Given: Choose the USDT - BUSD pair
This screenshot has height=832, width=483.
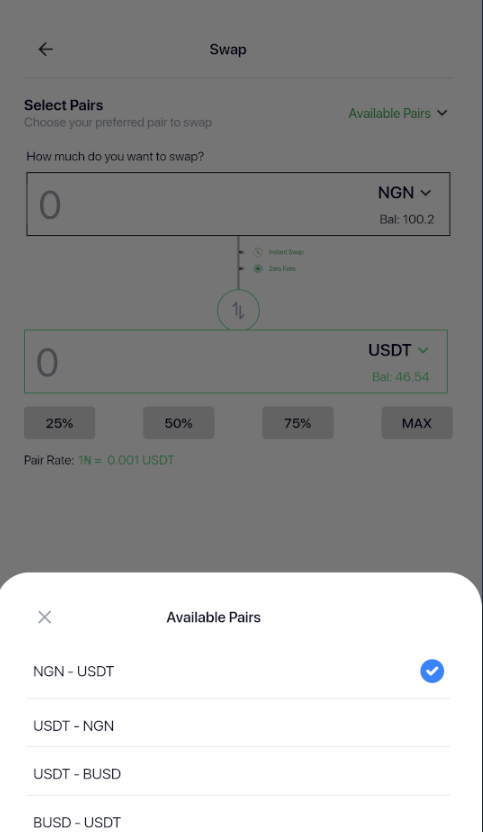Looking at the screenshot, I should point(238,774).
